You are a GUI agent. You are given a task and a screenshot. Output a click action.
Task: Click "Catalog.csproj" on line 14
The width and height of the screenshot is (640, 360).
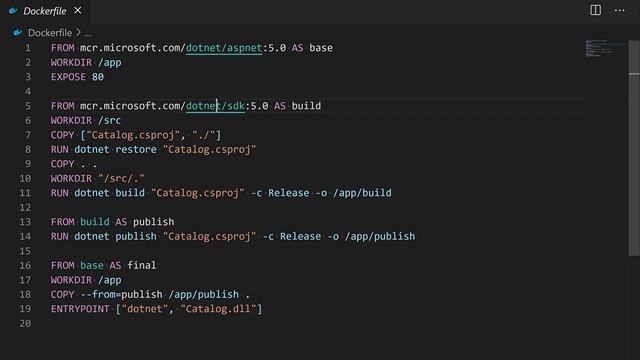click(209, 236)
